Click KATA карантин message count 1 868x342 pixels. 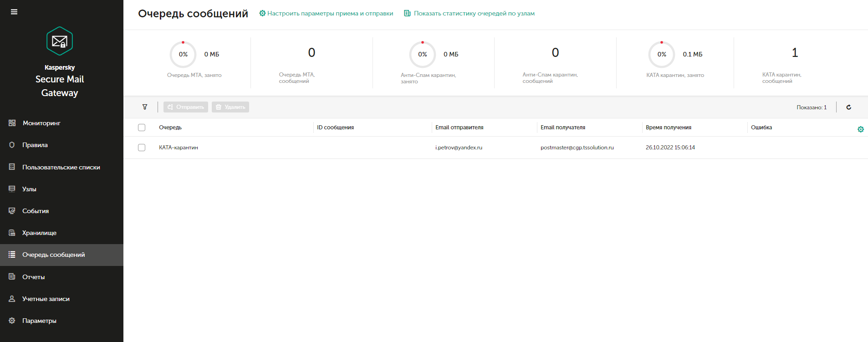click(x=795, y=53)
